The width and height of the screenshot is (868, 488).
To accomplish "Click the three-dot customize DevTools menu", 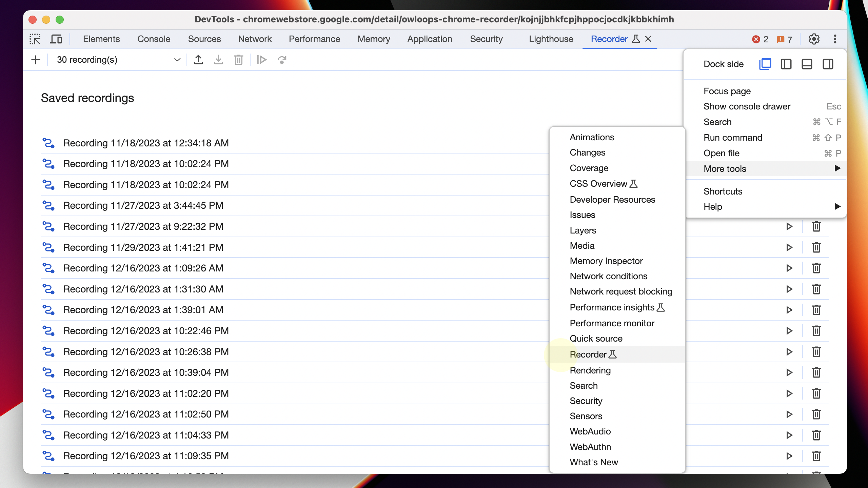I will tap(835, 39).
